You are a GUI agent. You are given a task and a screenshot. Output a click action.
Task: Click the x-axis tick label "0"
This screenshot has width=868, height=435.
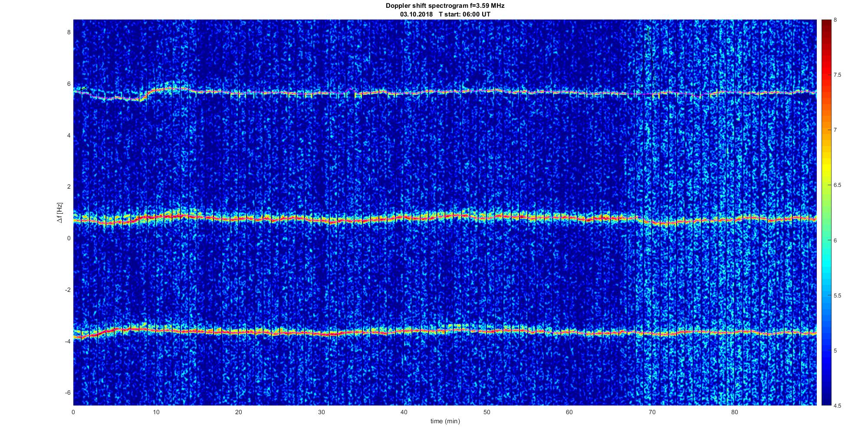click(73, 412)
